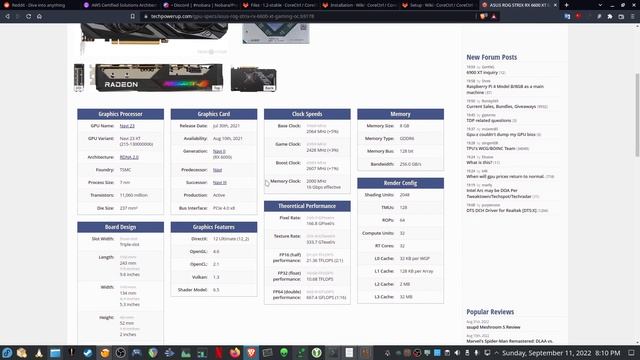Switch to the Discord Nobara tab
Image resolution: width=640 pixels, height=360 pixels.
[x=200, y=5]
